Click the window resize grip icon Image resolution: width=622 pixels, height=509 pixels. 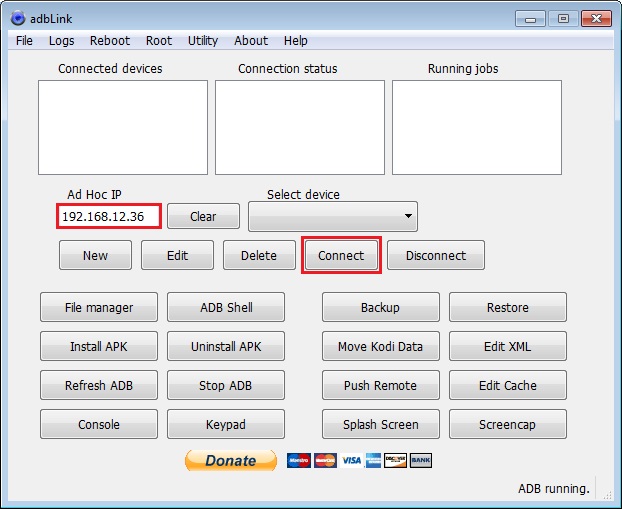coord(607,495)
